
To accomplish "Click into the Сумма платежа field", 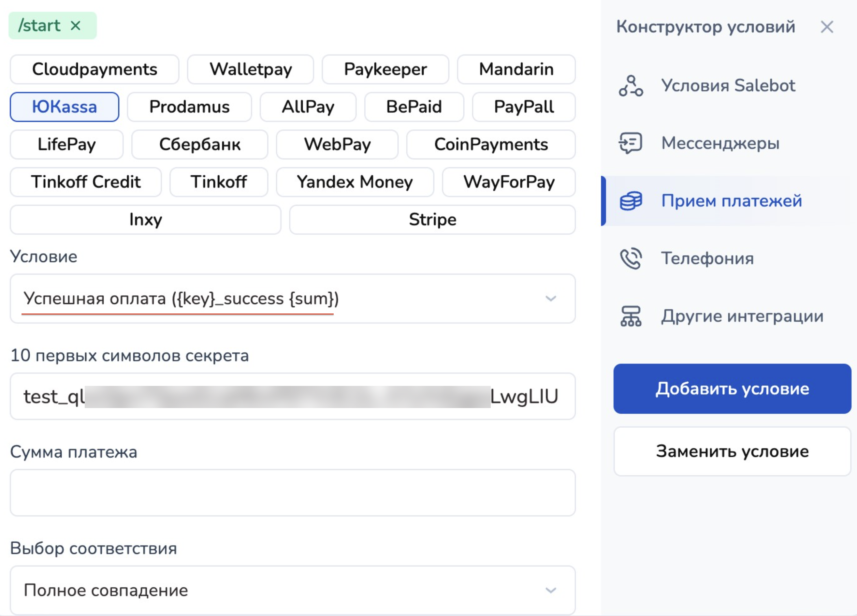I will tap(293, 493).
